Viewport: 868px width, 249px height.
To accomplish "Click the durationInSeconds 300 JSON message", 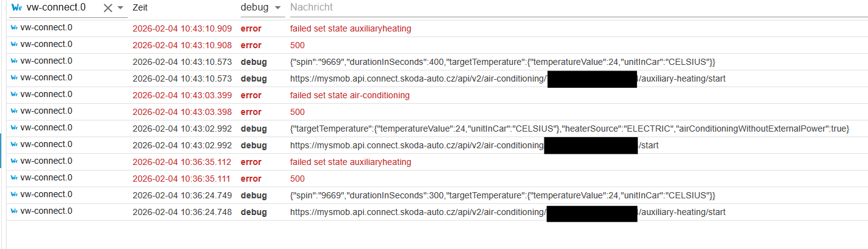I will [502, 196].
